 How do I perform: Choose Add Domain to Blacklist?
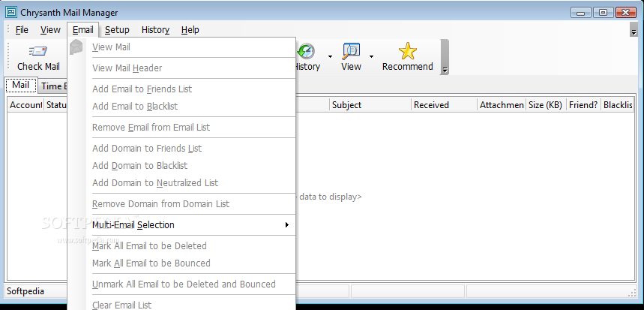click(181, 166)
